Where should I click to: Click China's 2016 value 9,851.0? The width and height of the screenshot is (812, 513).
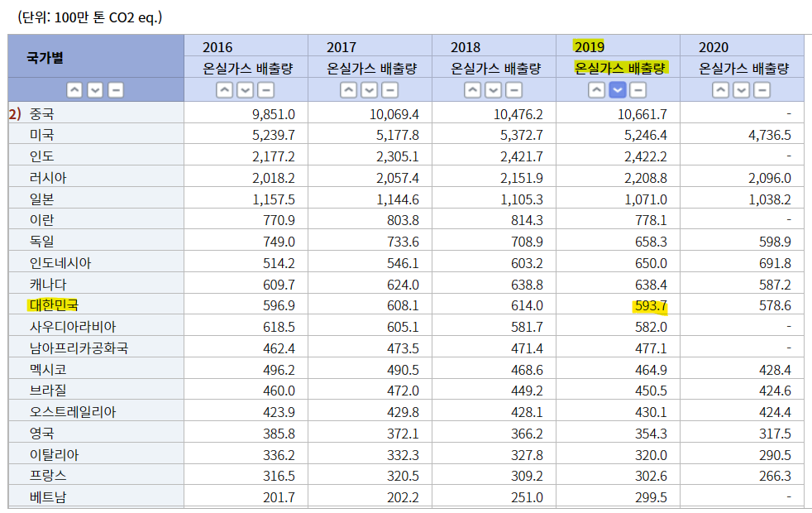(x=274, y=114)
